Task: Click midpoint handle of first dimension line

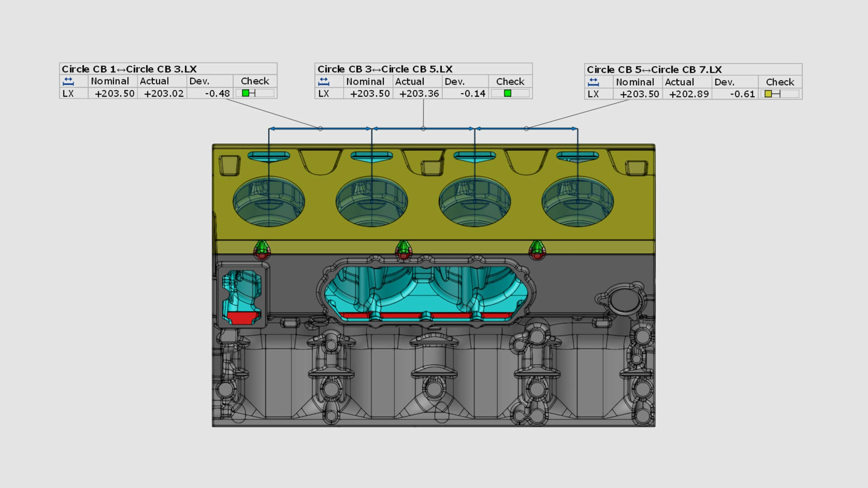Action: [320, 129]
